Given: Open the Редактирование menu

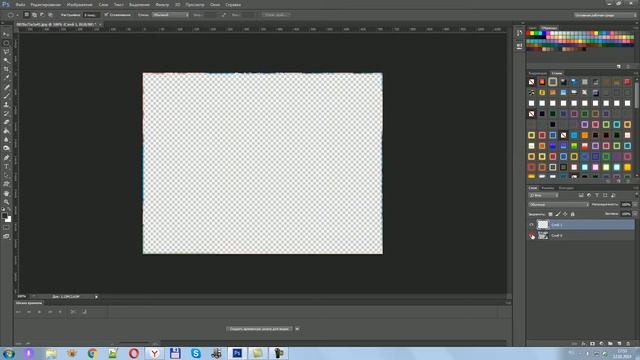Looking at the screenshot, I should [x=45, y=4].
